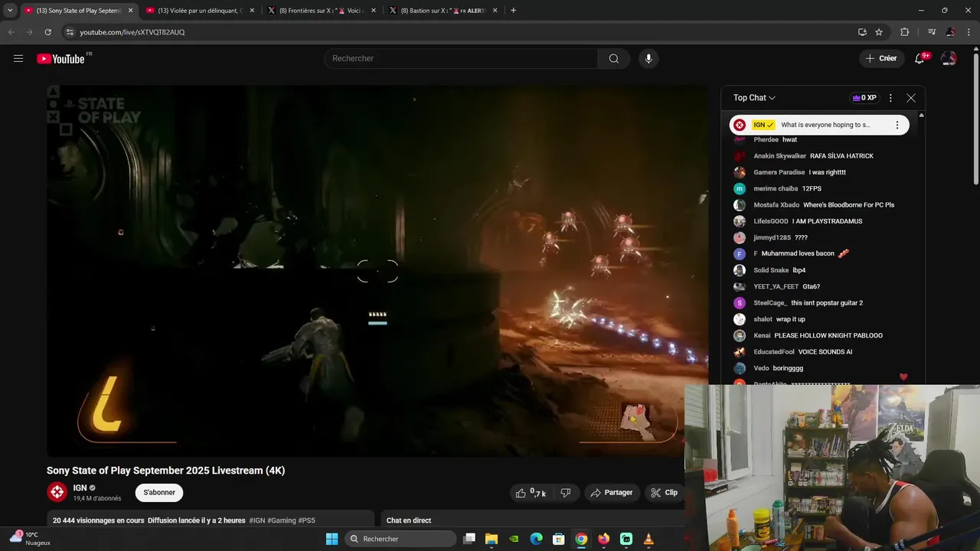Click the search magnifier button
Screen dimensions: 980x551
[x=614, y=58]
